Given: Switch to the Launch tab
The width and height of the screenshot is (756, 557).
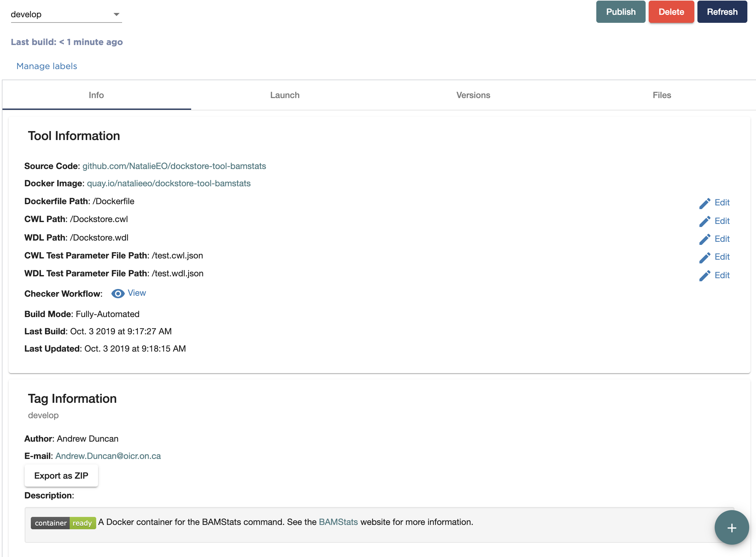Looking at the screenshot, I should point(285,95).
